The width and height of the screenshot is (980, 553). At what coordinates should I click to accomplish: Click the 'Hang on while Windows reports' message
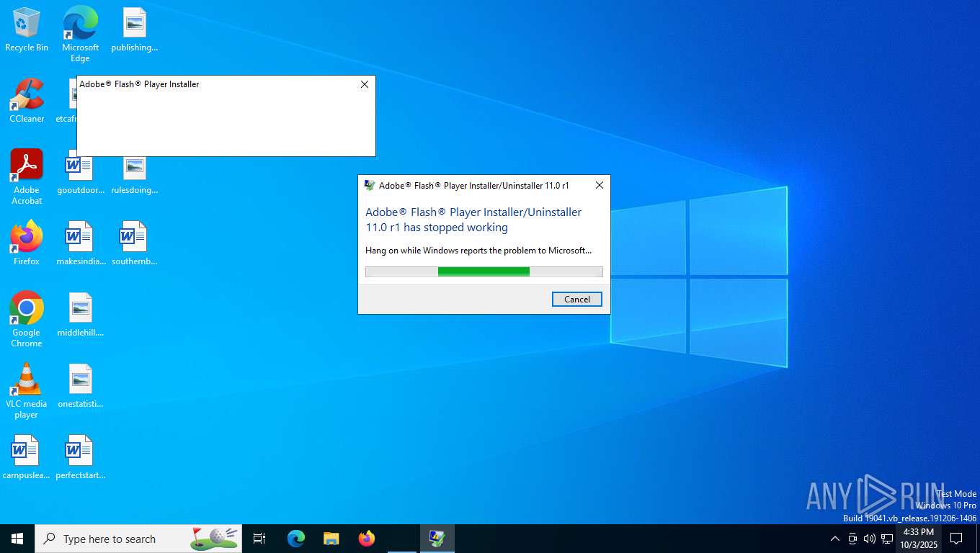478,251
